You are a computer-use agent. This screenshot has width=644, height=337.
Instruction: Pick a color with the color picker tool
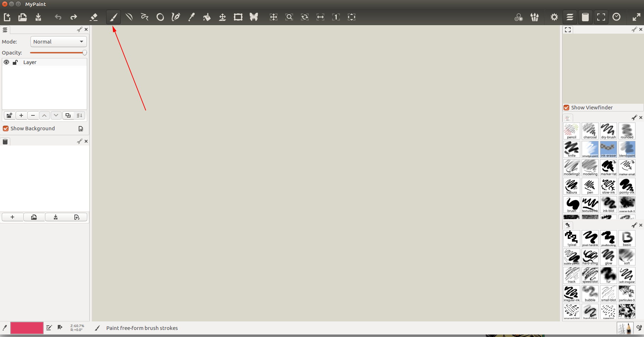click(191, 17)
